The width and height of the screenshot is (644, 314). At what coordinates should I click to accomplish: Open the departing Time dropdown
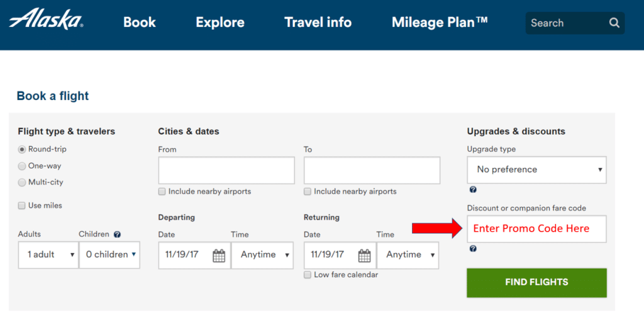click(x=262, y=255)
